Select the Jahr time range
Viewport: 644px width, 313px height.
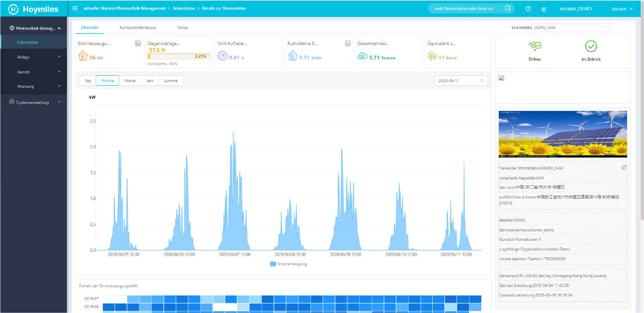click(x=150, y=81)
